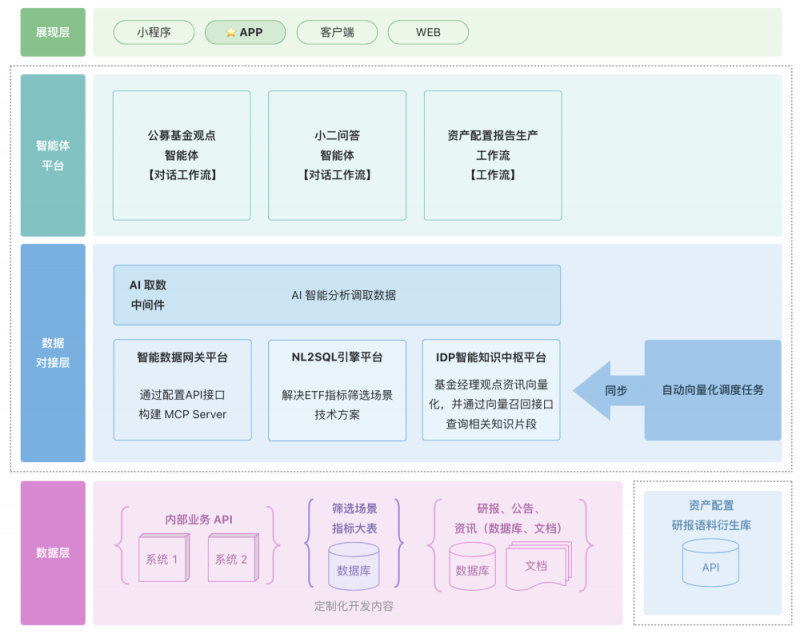Screen dimensions: 800x634
Task: Open the 文档 stacked pages icon
Action: click(x=537, y=565)
